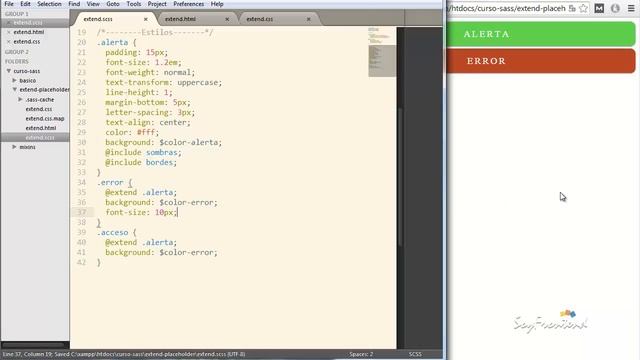Click the browser address bar URL
Screen dimensions: 640x360
[507, 9]
